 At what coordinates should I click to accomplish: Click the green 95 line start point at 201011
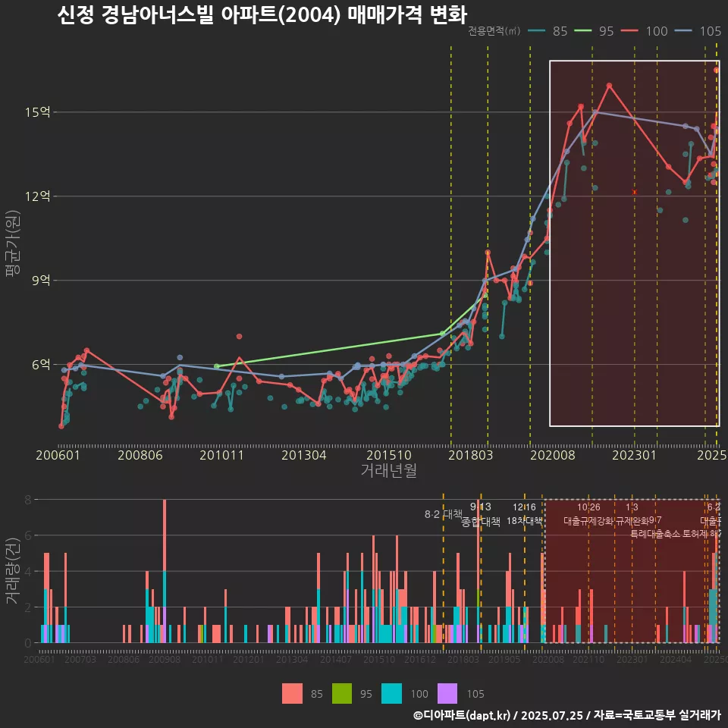coord(216,366)
